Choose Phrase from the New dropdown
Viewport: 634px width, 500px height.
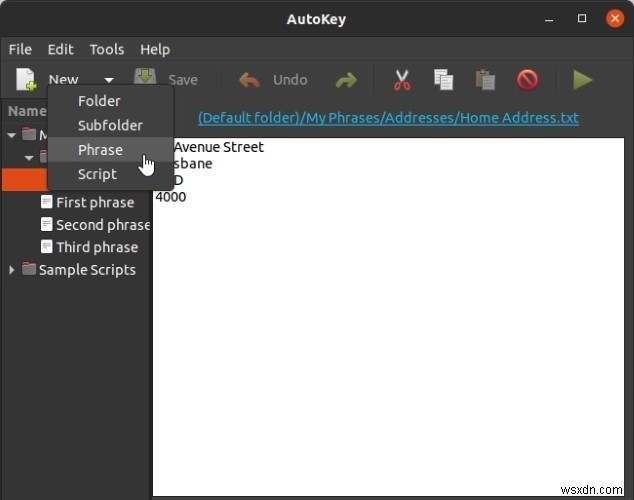click(111, 150)
